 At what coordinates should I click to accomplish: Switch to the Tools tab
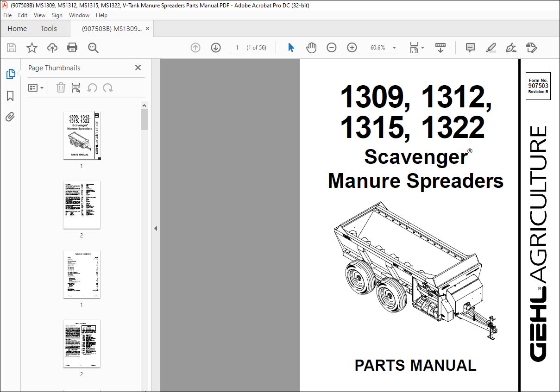(x=49, y=28)
